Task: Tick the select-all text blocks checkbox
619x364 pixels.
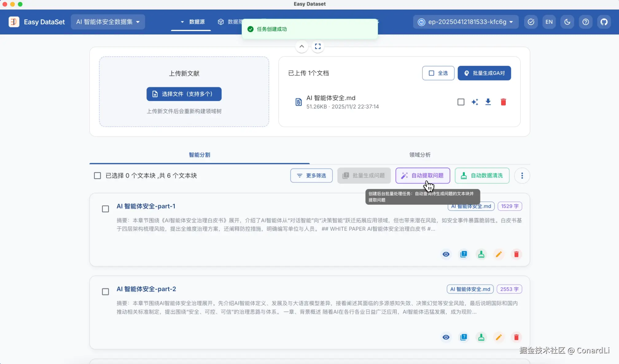Action: tap(97, 176)
